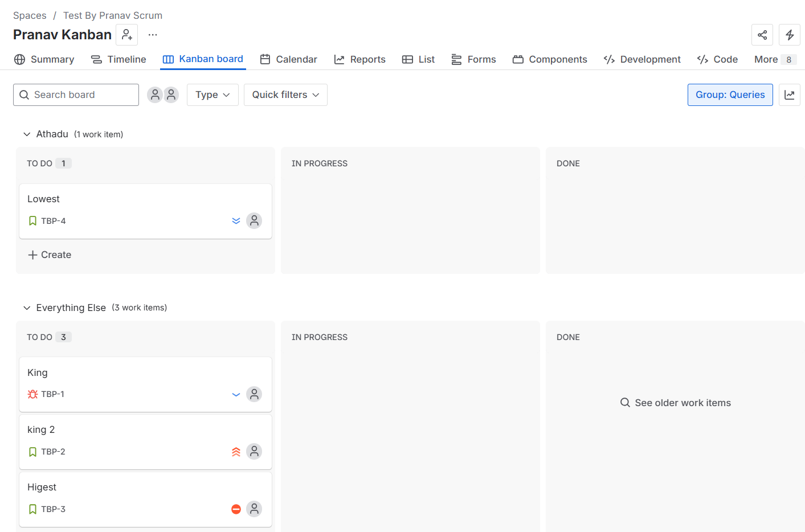Open the Calendar tab

click(288, 60)
